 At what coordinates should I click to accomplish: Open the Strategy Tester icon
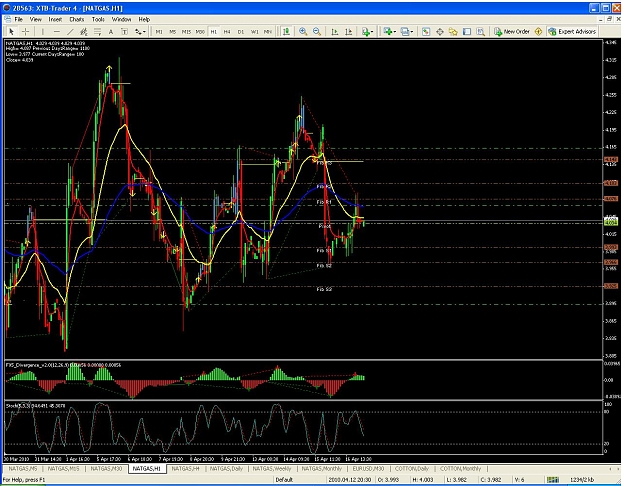pyautogui.click(x=481, y=31)
